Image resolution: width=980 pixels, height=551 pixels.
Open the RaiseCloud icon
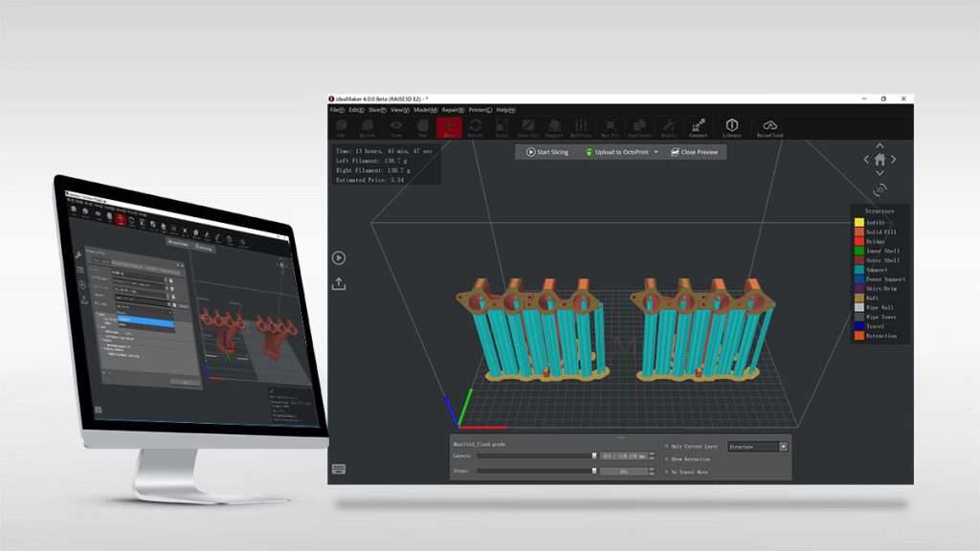point(769,126)
